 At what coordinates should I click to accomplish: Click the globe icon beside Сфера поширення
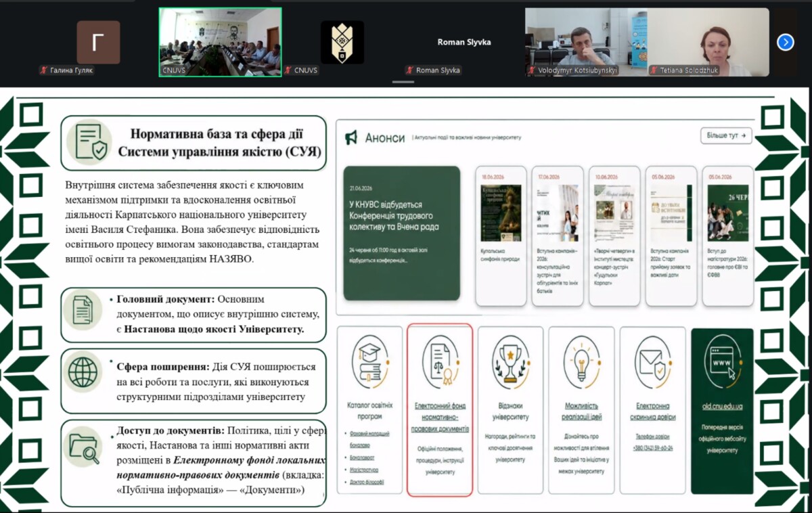[83, 373]
